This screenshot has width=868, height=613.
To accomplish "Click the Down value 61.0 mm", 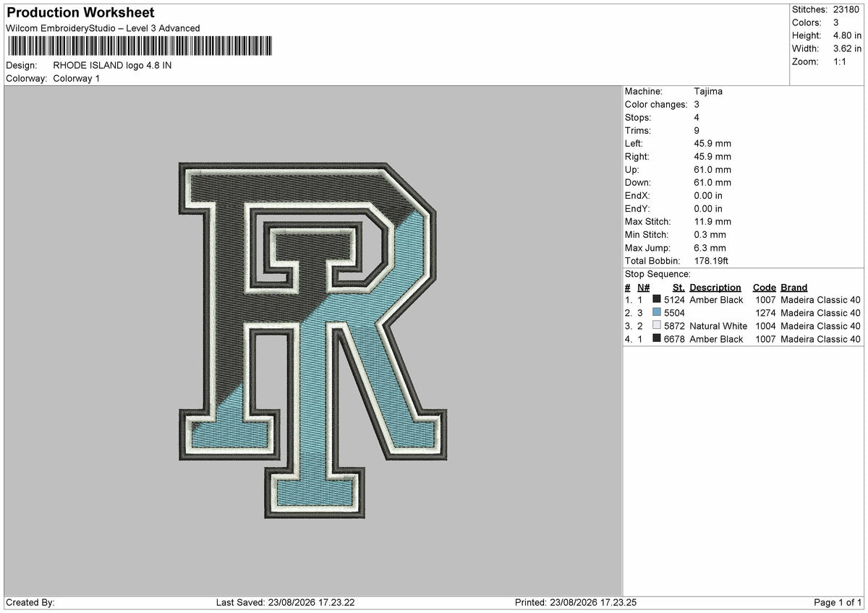I will pos(712,182).
